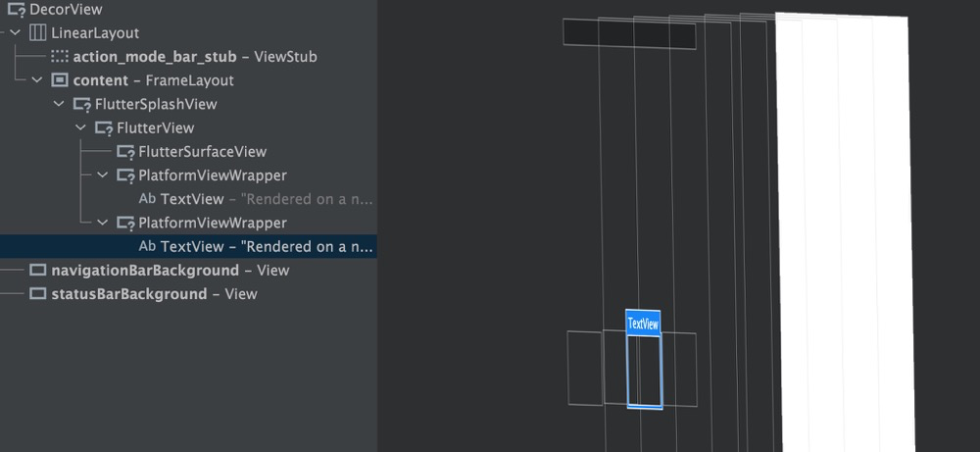Click the navigationBarBackground view icon
This screenshot has width=980, height=452.
point(38,271)
